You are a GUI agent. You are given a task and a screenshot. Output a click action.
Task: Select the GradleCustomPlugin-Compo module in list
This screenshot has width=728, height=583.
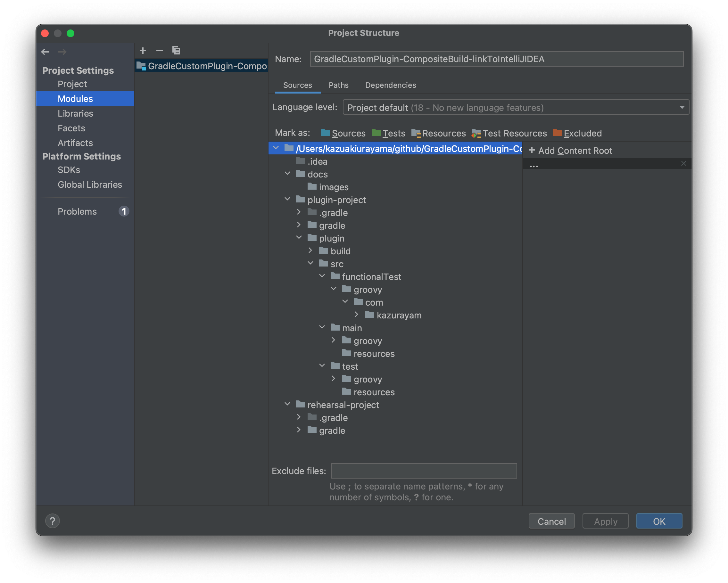pos(202,66)
